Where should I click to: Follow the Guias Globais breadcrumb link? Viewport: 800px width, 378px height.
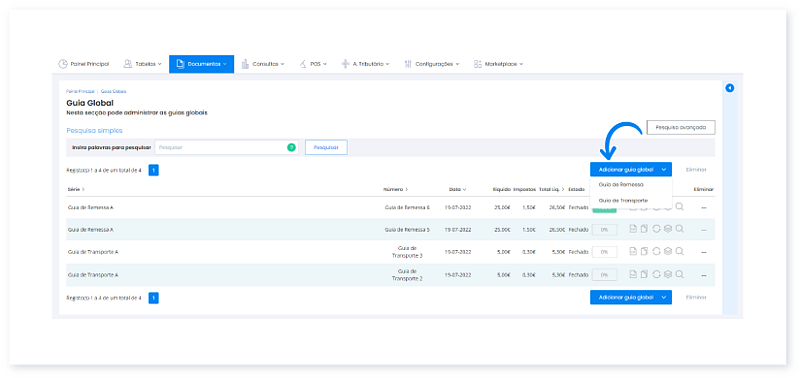113,91
